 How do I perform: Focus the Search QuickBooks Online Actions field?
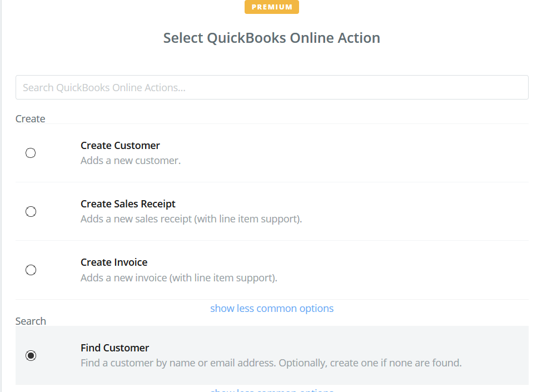271,87
